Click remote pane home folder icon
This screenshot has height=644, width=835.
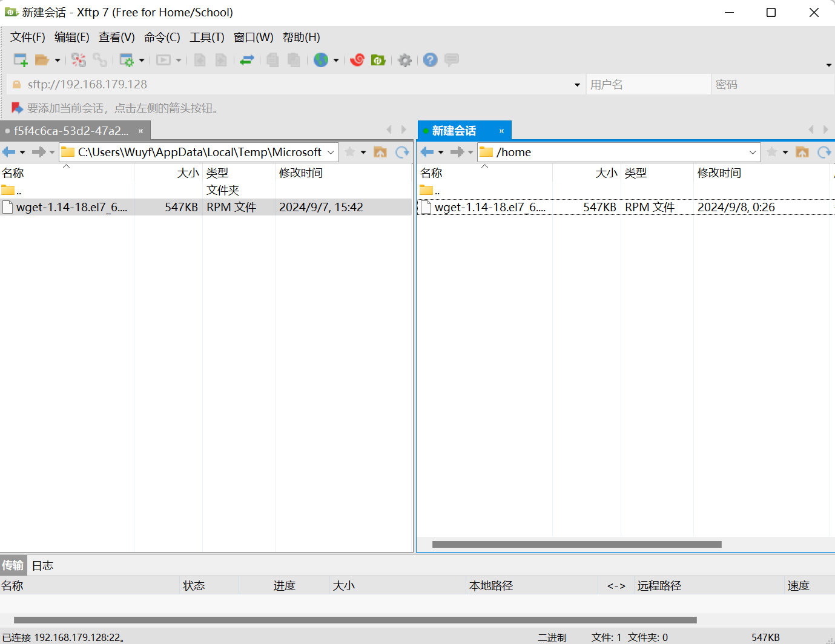pyautogui.click(x=802, y=152)
